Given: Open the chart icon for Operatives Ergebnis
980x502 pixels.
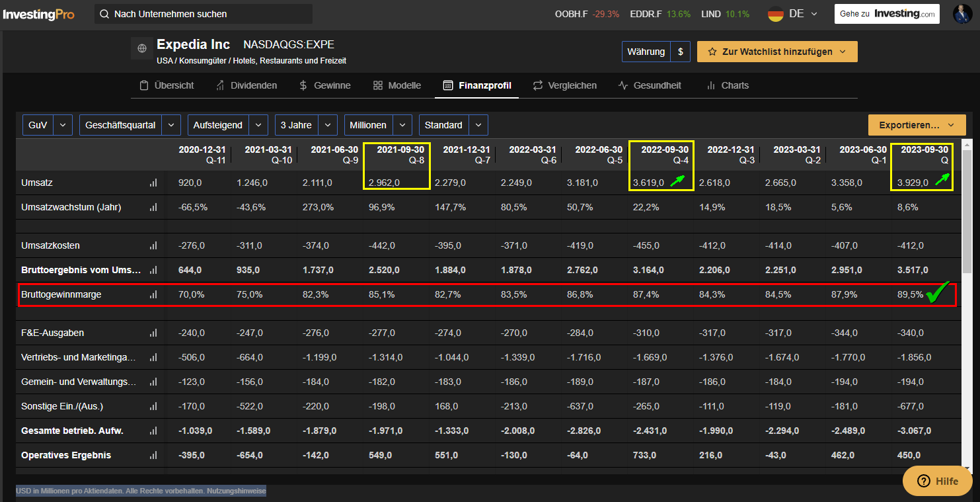Looking at the screenshot, I should tap(153, 455).
